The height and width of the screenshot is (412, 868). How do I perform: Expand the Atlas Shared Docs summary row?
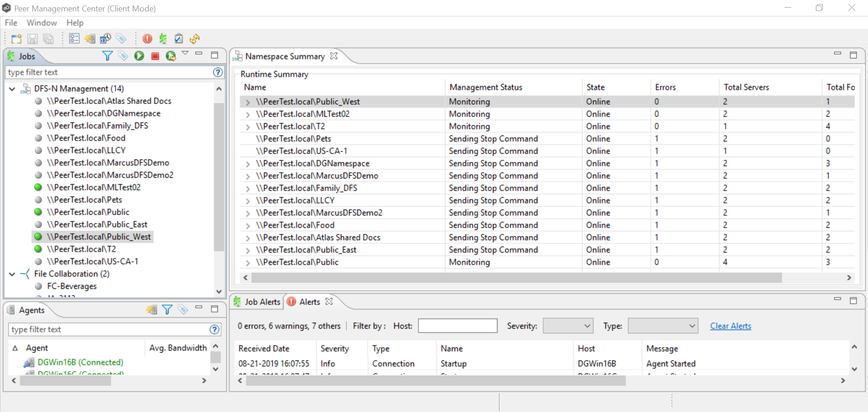point(248,238)
